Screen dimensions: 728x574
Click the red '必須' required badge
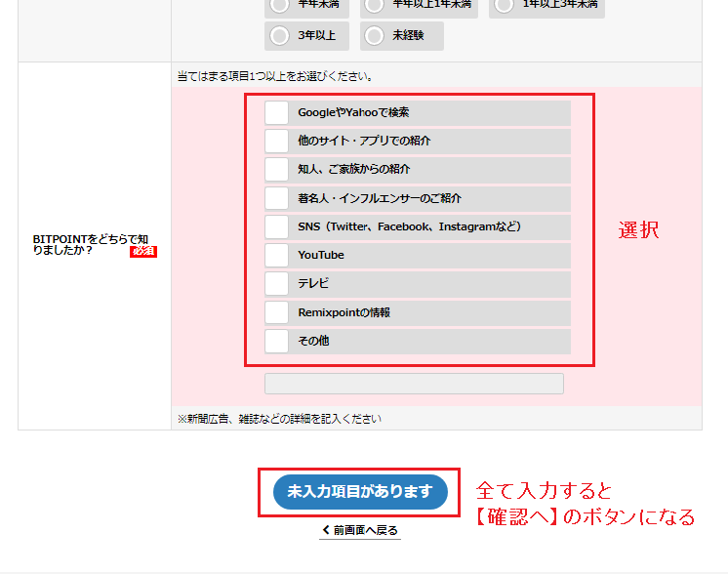click(x=143, y=252)
